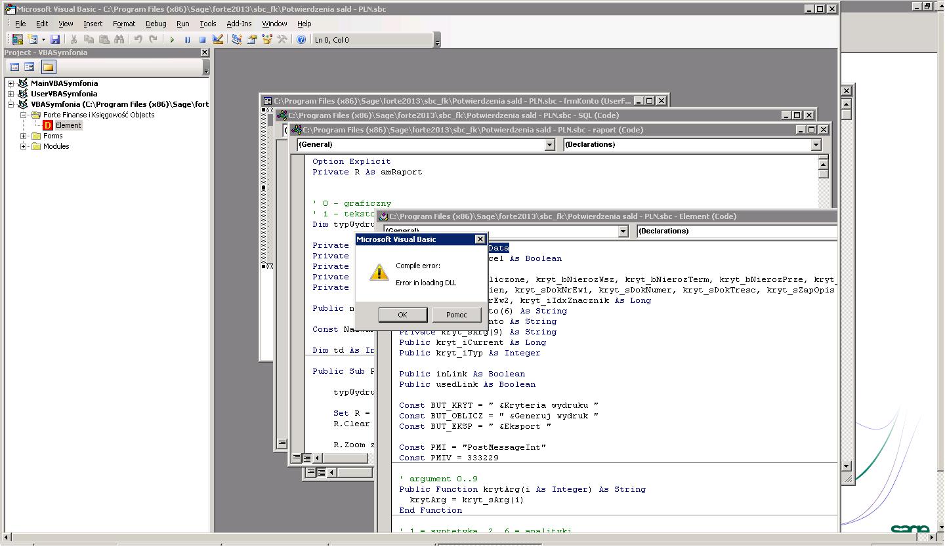The image size is (945, 560).
Task: Click the Find binoculars icon
Action: coord(119,39)
